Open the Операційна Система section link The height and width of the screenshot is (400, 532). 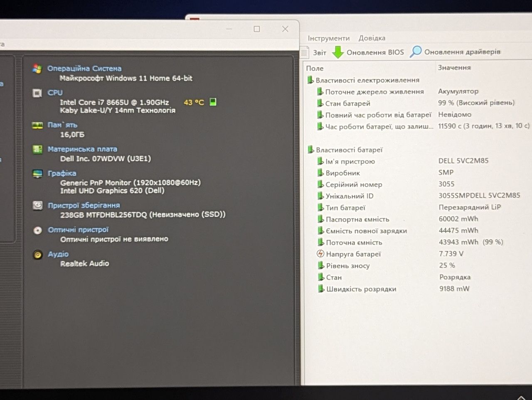(x=84, y=69)
